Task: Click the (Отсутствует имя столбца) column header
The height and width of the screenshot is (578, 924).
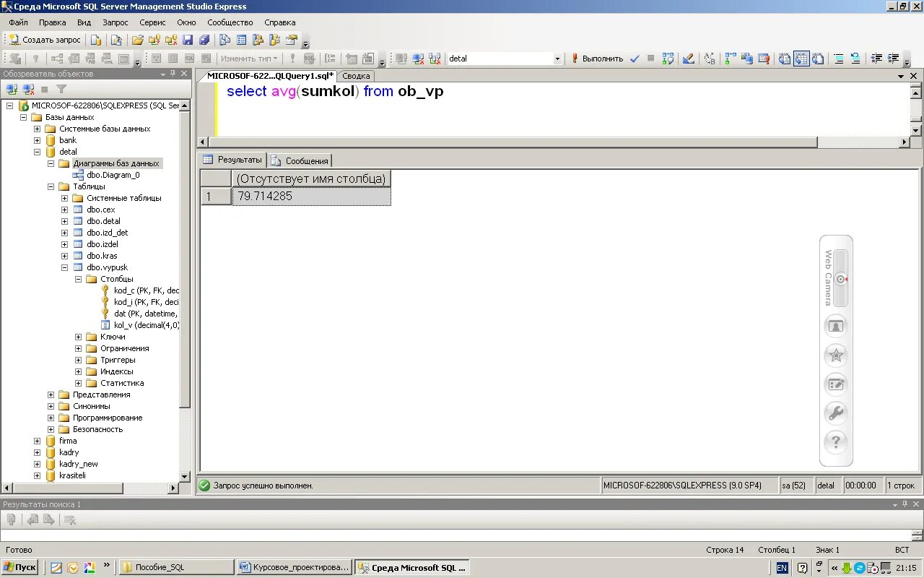Action: 311,178
